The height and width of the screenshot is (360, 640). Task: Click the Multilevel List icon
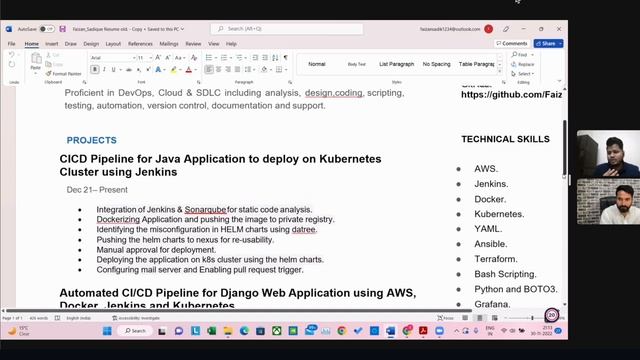coord(239,58)
